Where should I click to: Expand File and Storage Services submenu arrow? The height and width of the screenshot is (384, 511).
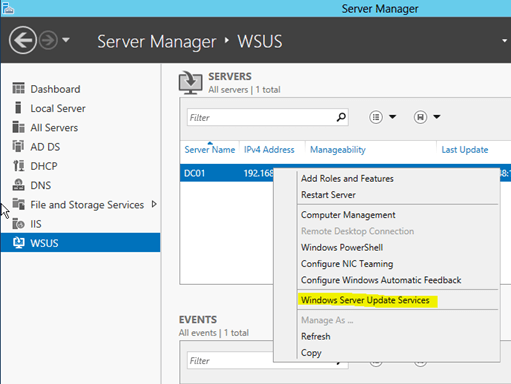coord(154,204)
